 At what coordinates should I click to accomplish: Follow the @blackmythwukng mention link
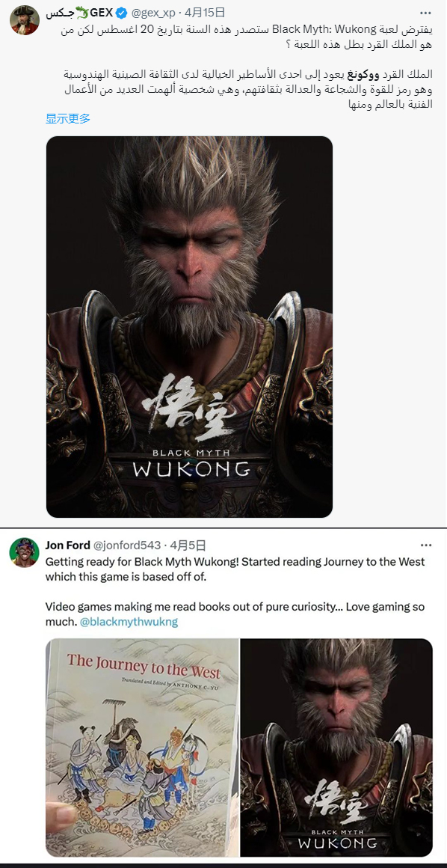pyautogui.click(x=129, y=622)
